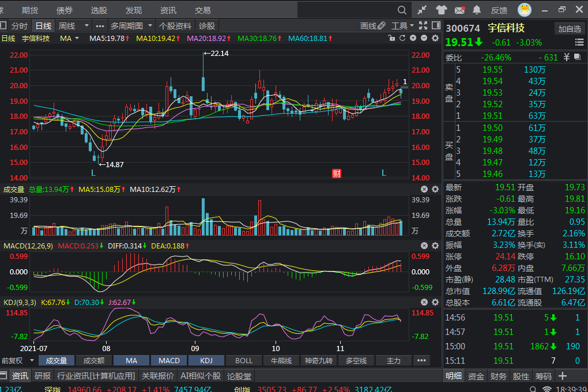The width and height of the screenshot is (588, 392).
Task: Zoom in chart with plus icon
Action: [x=413, y=38]
